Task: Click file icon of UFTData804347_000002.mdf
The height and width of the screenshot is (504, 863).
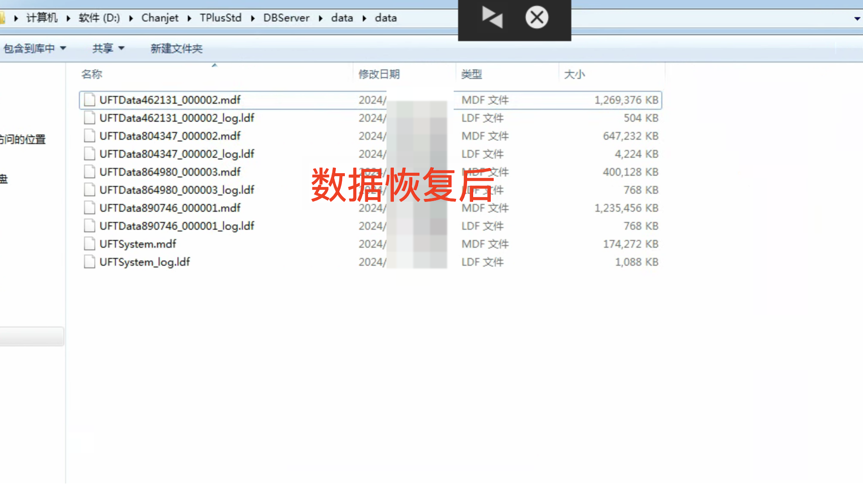Action: pos(89,136)
